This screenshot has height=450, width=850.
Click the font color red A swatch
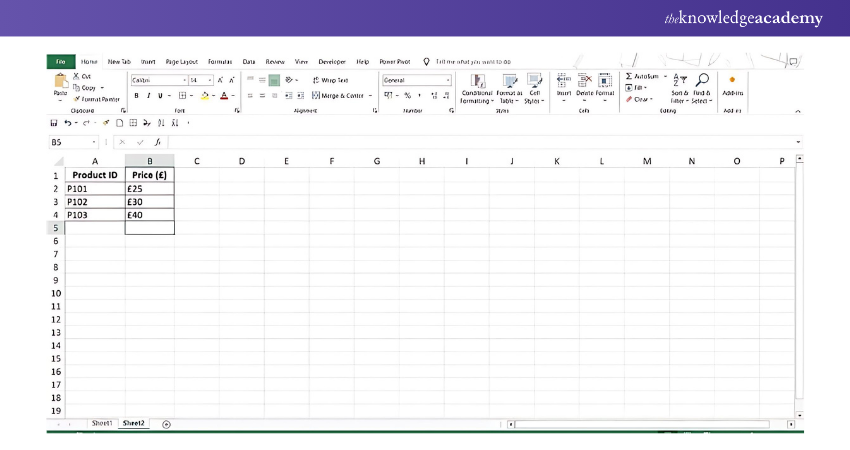[x=223, y=96]
